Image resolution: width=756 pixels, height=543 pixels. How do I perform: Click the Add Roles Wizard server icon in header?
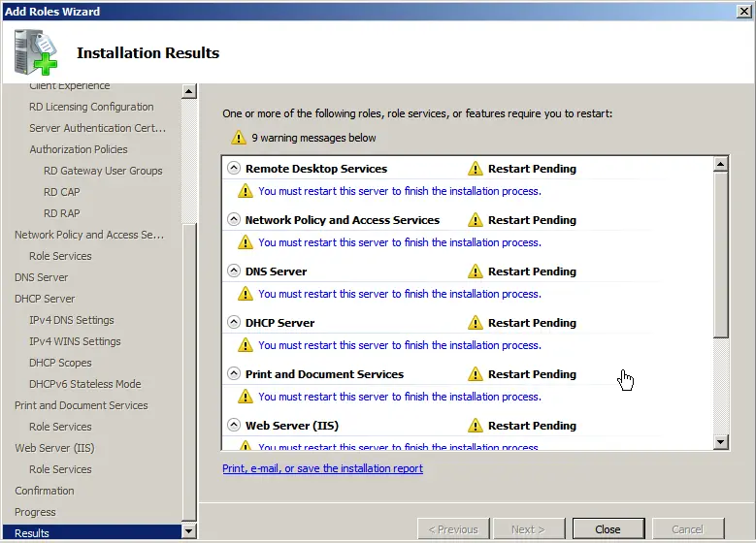point(35,52)
